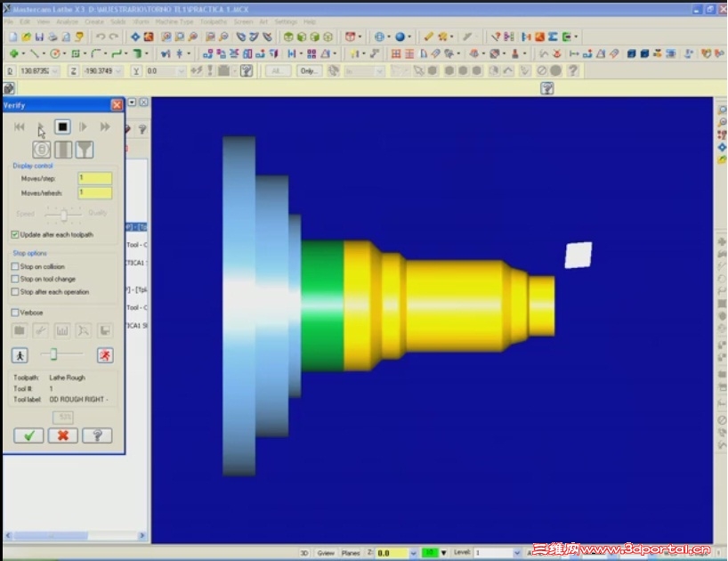
Task: Step forward one move in Verify
Action: click(x=83, y=126)
